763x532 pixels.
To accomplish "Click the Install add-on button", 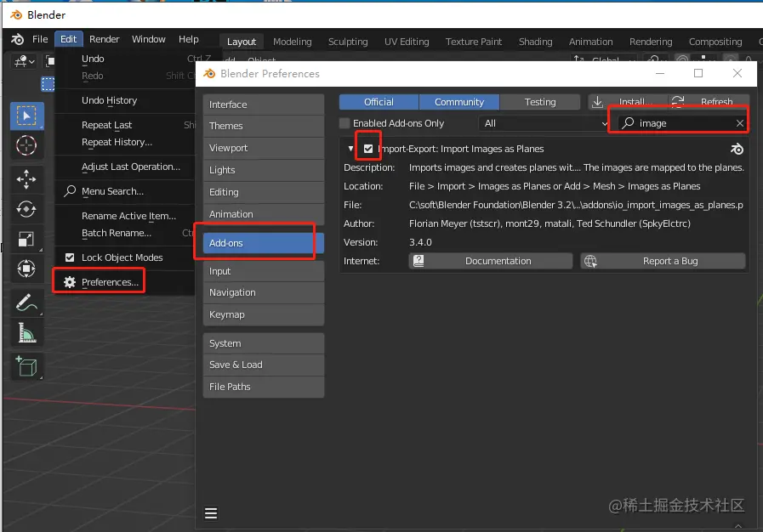I will (x=628, y=102).
